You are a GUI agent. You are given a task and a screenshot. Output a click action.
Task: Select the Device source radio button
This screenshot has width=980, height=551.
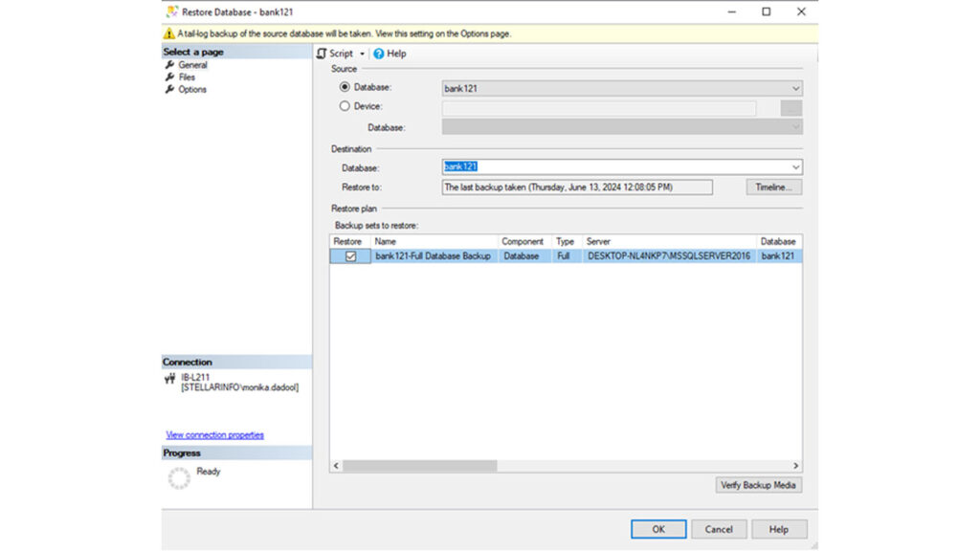345,106
